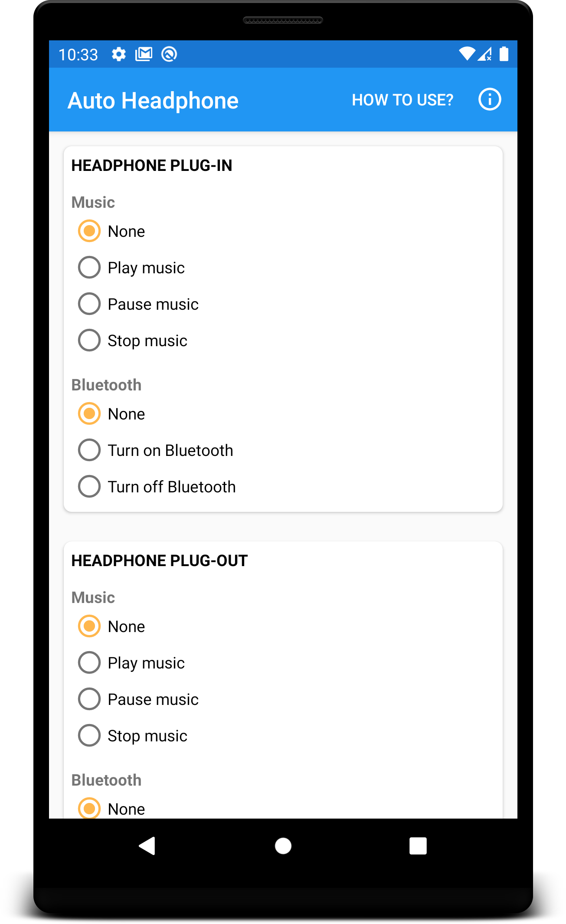Tap the circular sync status icon
Image resolution: width=566 pixels, height=924 pixels.
[169, 54]
